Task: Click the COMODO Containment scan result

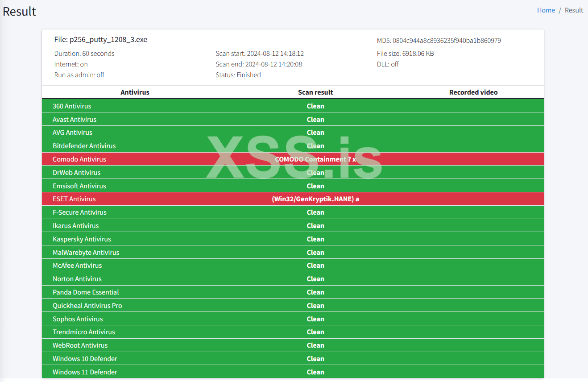Action: click(x=315, y=159)
